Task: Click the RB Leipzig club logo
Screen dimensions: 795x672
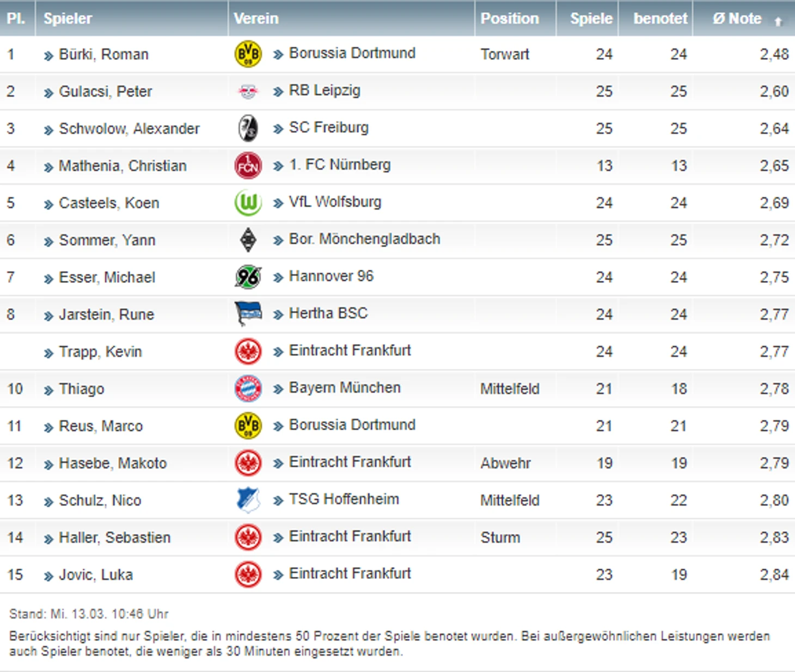Action: [248, 91]
